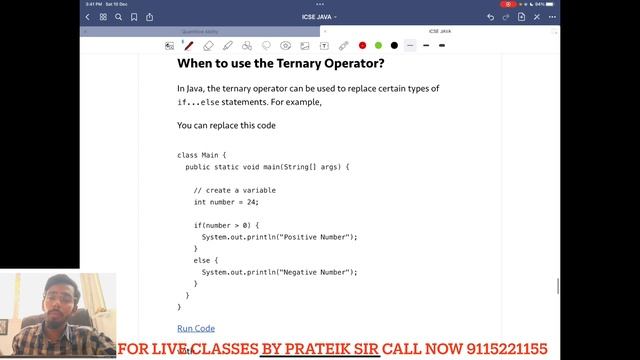Image resolution: width=640 pixels, height=360 pixels.
Task: Choose the red pen color
Action: [362, 45]
